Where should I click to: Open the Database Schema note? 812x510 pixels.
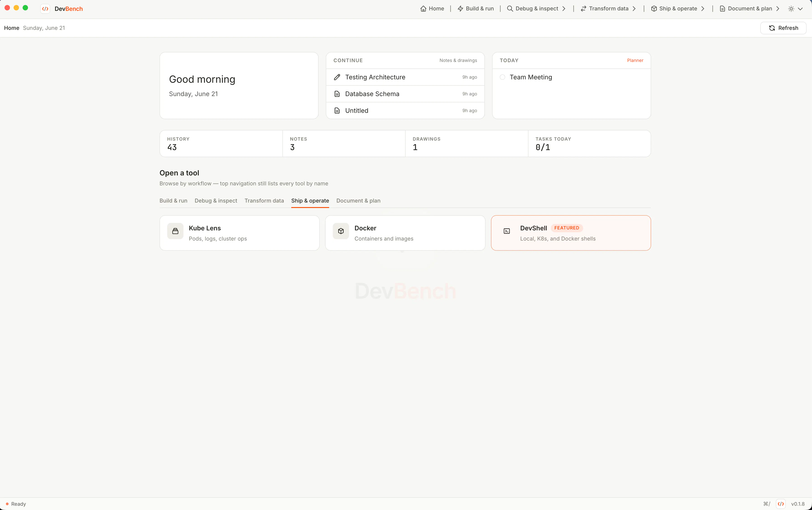[405, 94]
